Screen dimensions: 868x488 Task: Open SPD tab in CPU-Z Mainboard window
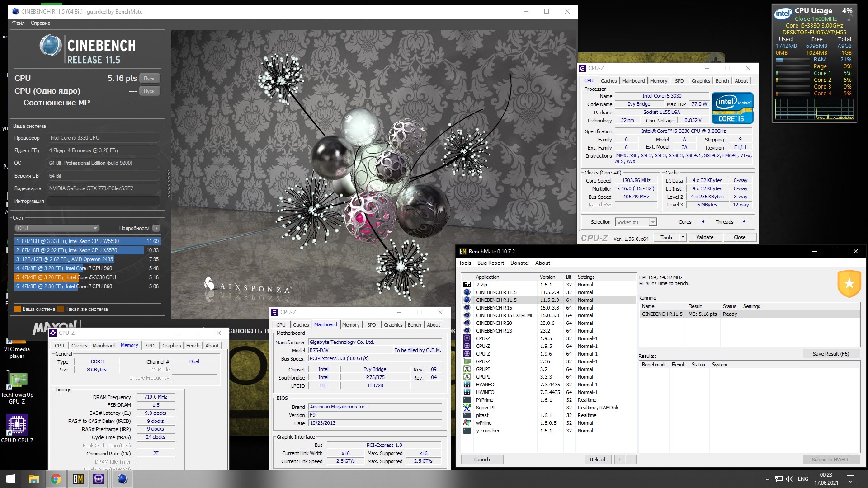[371, 325]
